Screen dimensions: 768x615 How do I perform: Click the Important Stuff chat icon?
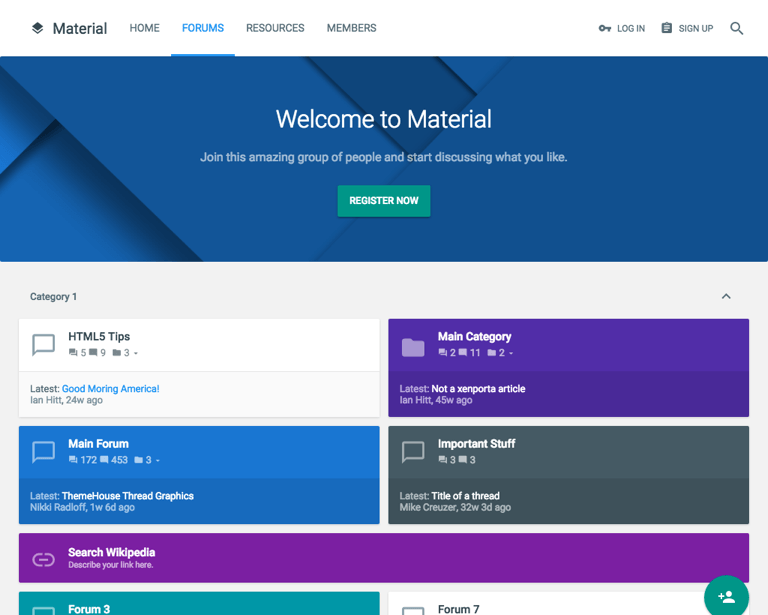tap(413, 452)
